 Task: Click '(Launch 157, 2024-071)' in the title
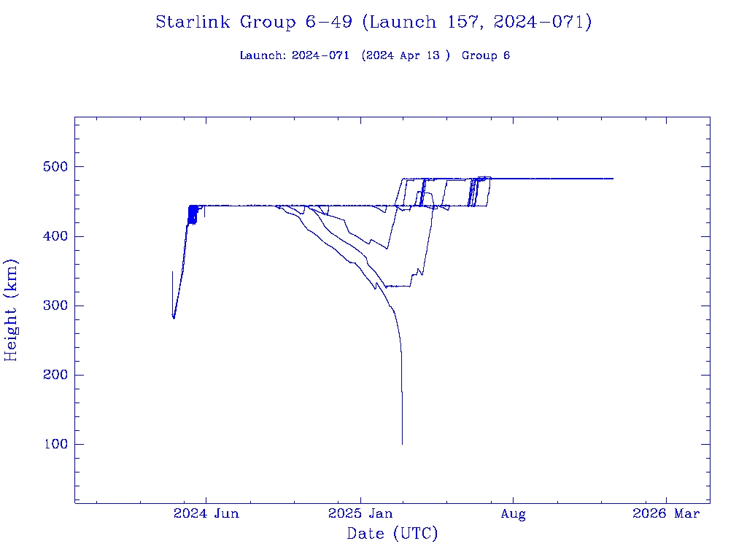coord(477,22)
